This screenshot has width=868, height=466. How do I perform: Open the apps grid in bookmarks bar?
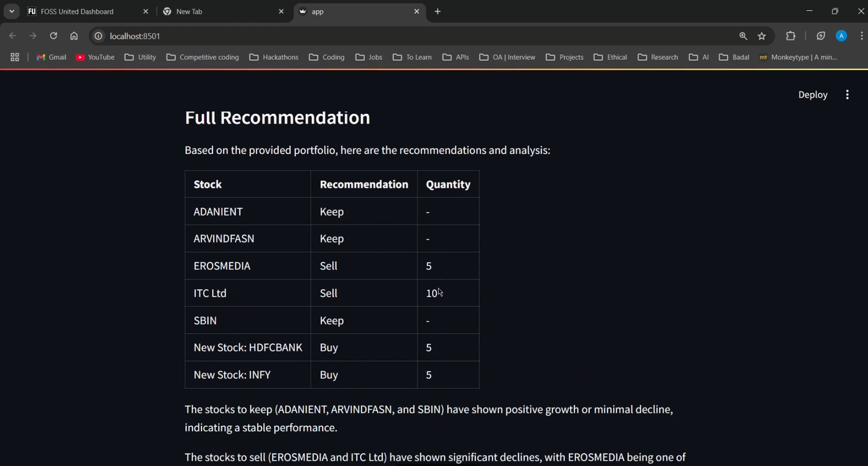tap(14, 57)
